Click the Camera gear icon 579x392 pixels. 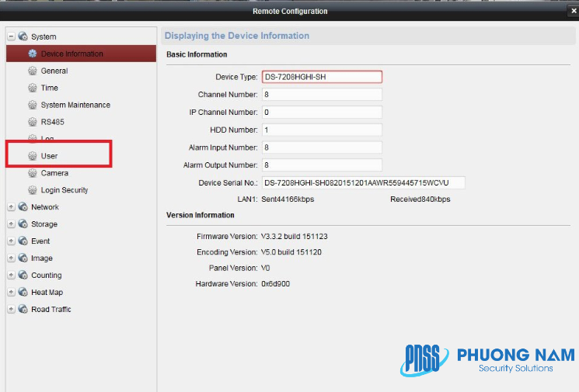33,173
